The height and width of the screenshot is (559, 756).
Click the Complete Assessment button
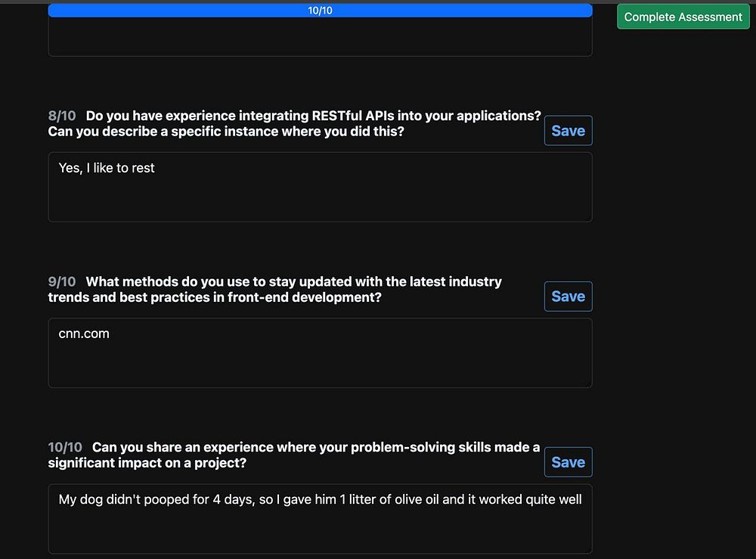coord(683,17)
